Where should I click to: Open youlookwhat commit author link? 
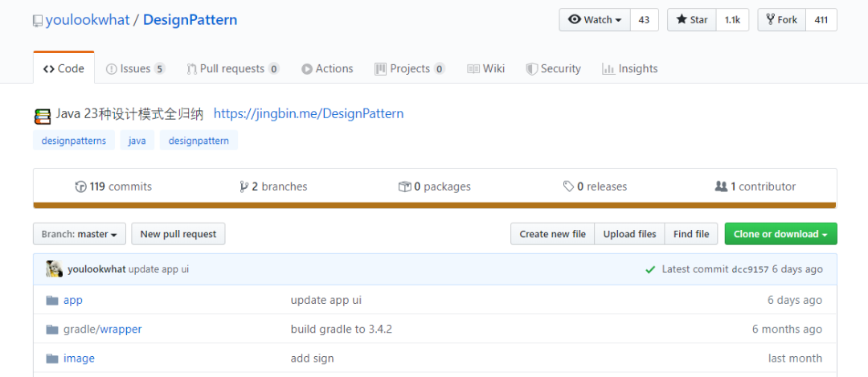point(97,269)
